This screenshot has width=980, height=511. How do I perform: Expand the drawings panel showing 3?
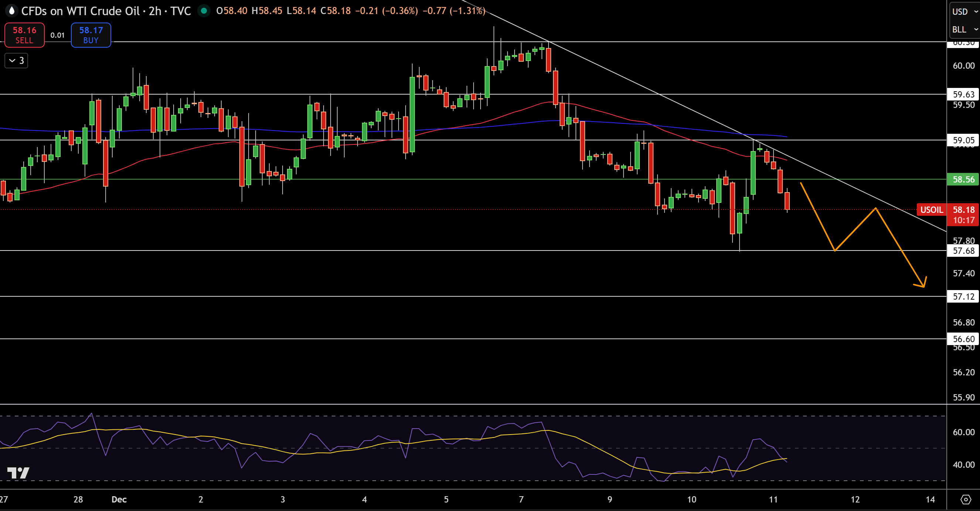pyautogui.click(x=16, y=60)
